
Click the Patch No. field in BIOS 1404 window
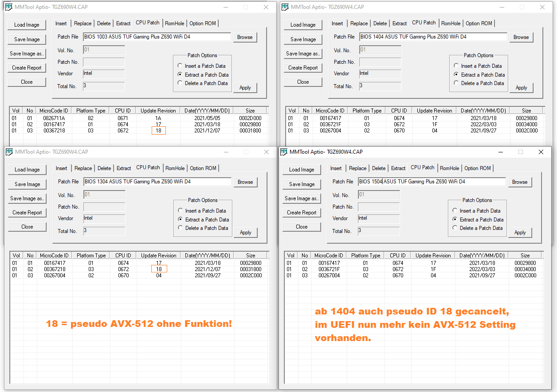(x=380, y=62)
